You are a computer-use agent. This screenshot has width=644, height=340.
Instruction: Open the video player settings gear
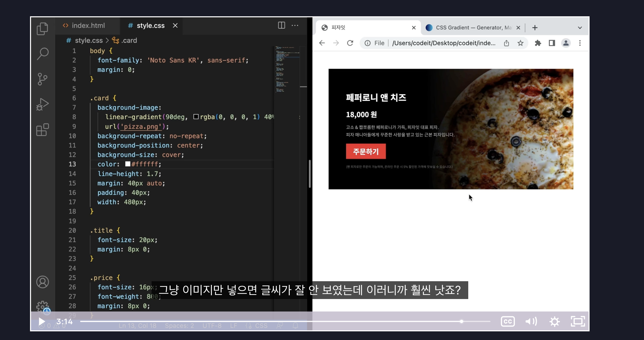tap(554, 321)
